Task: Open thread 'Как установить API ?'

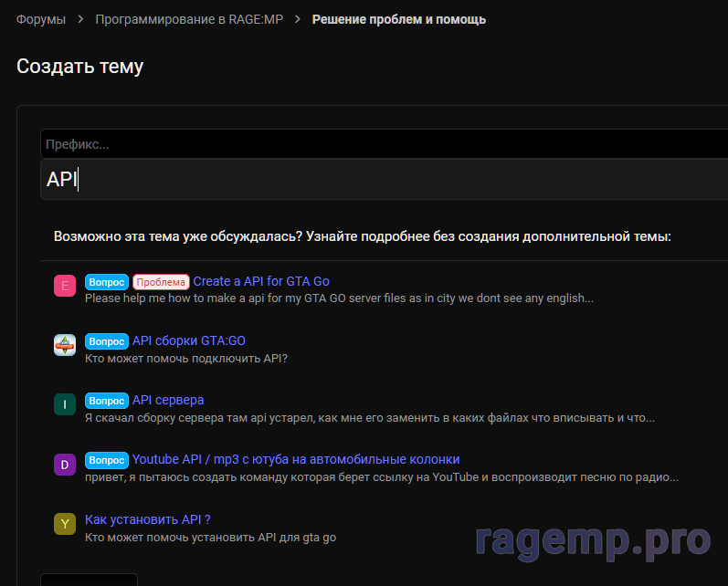Action: pos(148,519)
